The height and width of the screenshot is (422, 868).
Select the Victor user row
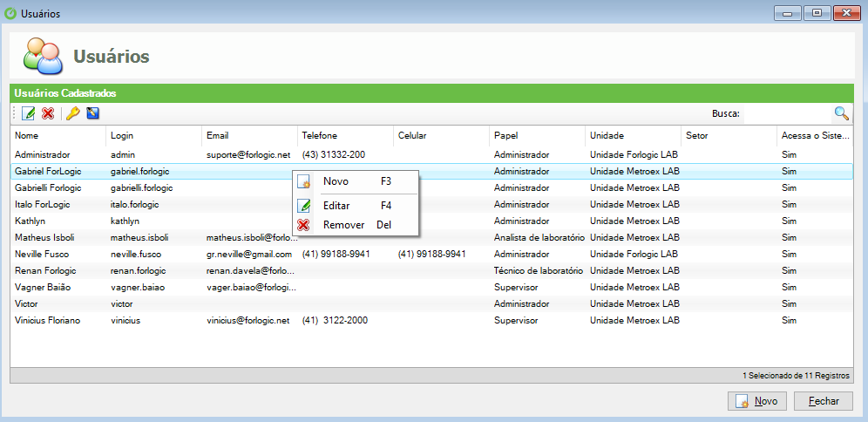(431, 304)
